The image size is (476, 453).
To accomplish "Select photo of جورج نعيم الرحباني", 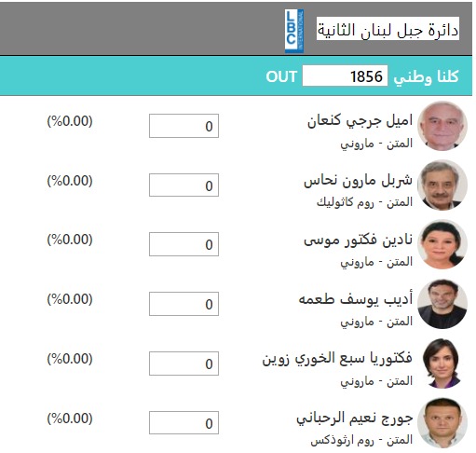I will click(442, 423).
